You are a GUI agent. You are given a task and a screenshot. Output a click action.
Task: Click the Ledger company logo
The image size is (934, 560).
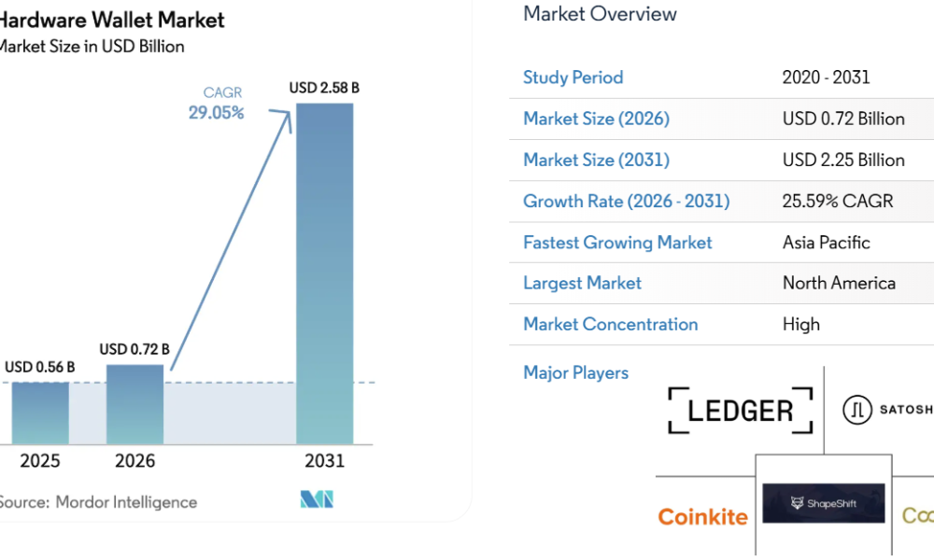click(740, 411)
